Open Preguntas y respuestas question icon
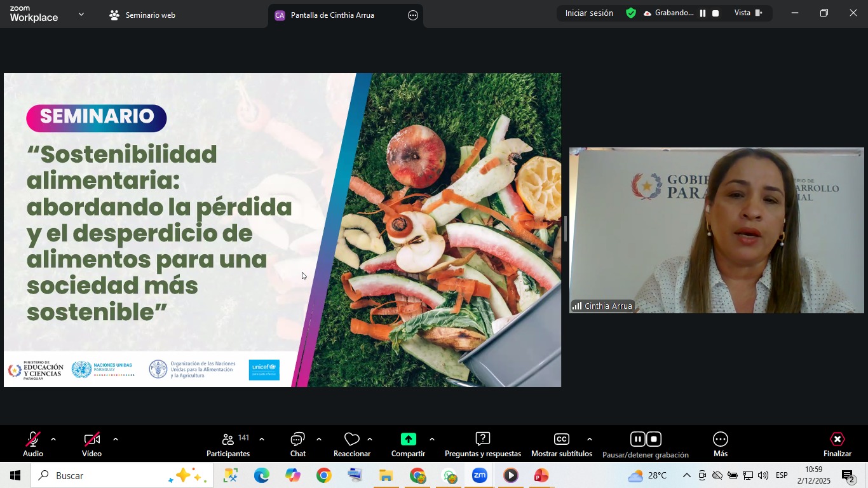 point(482,438)
